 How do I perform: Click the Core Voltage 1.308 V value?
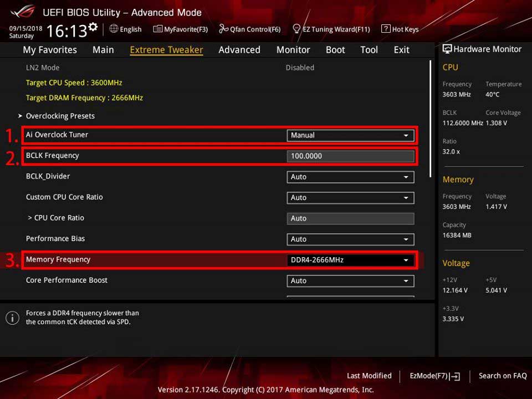[x=497, y=123]
